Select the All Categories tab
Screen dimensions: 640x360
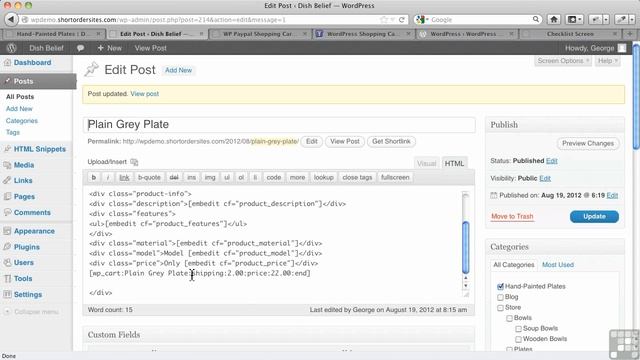tap(513, 265)
